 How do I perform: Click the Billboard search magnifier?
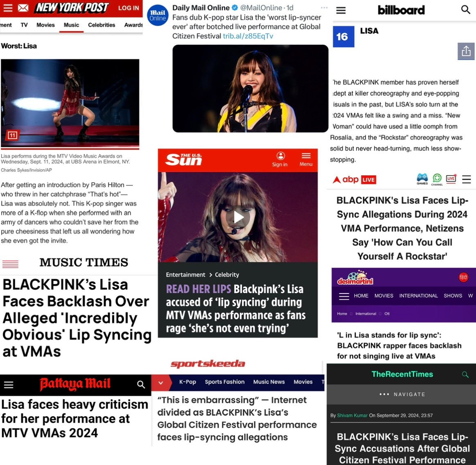(465, 10)
